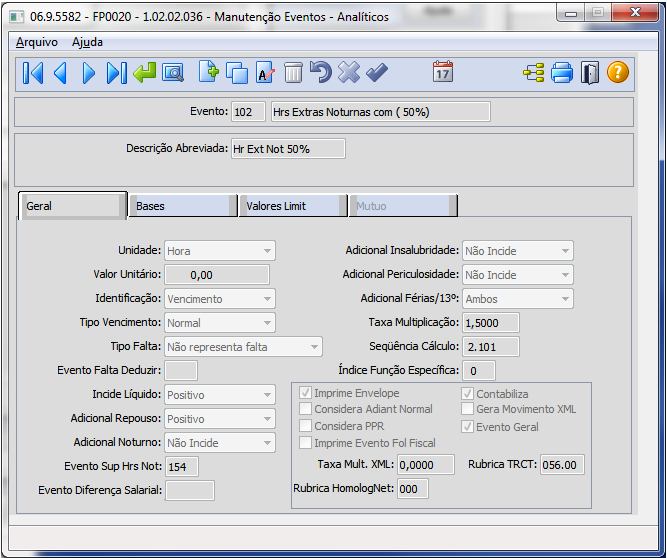
Task: Switch to the Bases tab
Action: (x=183, y=206)
